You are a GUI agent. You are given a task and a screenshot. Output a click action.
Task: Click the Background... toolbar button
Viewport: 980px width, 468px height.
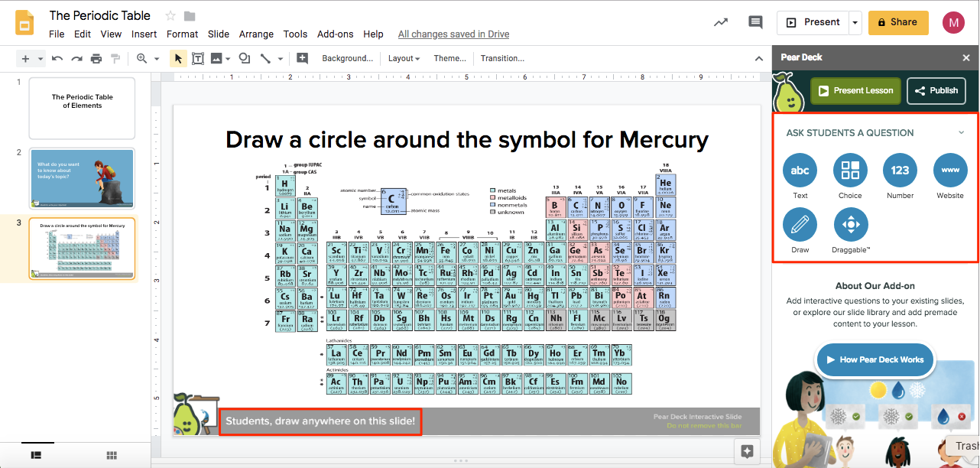click(347, 58)
